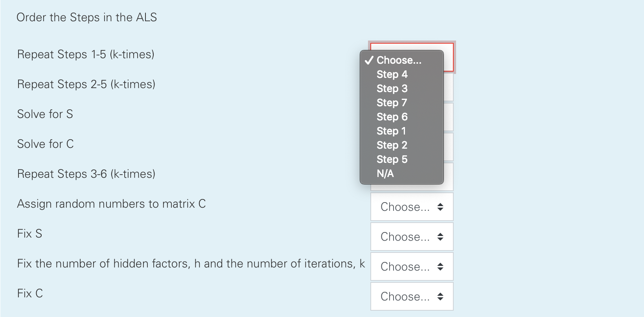The height and width of the screenshot is (317, 644).
Task: Open the dropdown for fixing hidden factors h
Action: click(x=411, y=266)
